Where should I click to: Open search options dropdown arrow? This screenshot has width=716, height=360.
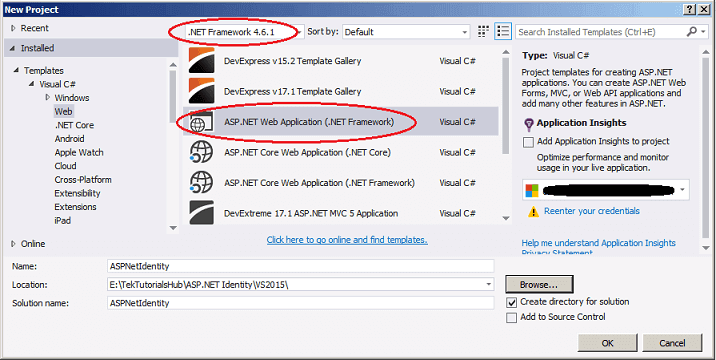[704, 32]
